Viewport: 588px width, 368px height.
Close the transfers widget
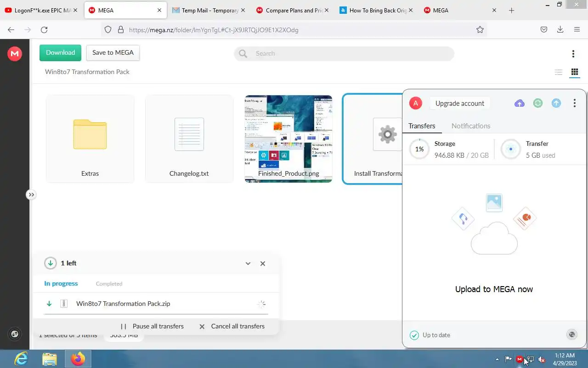263,264
